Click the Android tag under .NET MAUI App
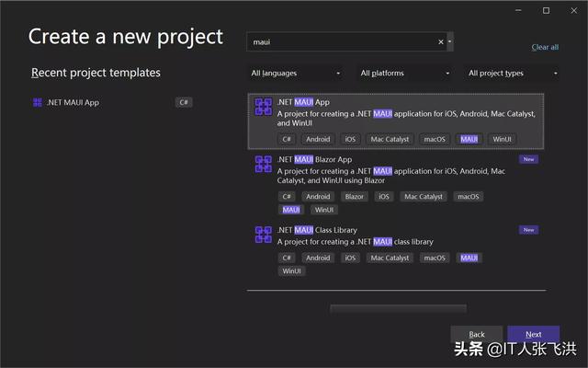The image size is (588, 368). click(x=318, y=139)
